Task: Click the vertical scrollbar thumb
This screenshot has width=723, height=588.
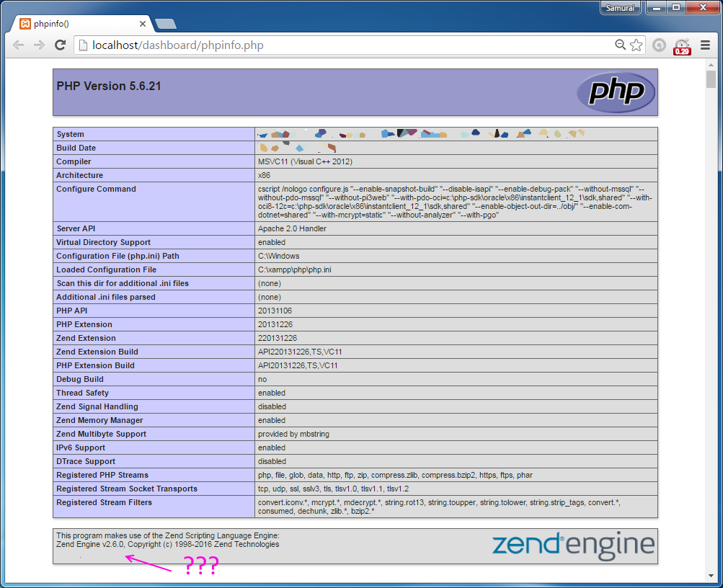Action: point(711,79)
